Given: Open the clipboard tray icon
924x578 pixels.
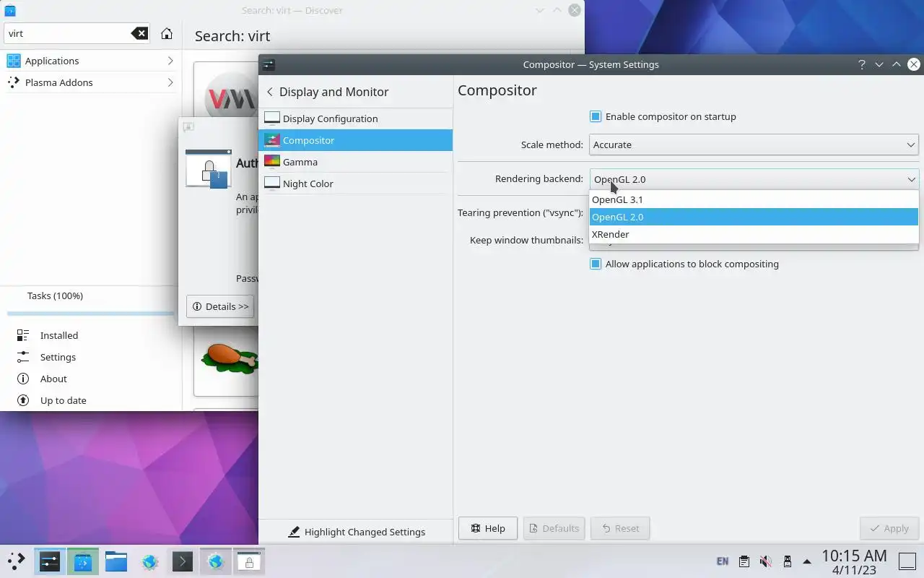Looking at the screenshot, I should (x=744, y=561).
